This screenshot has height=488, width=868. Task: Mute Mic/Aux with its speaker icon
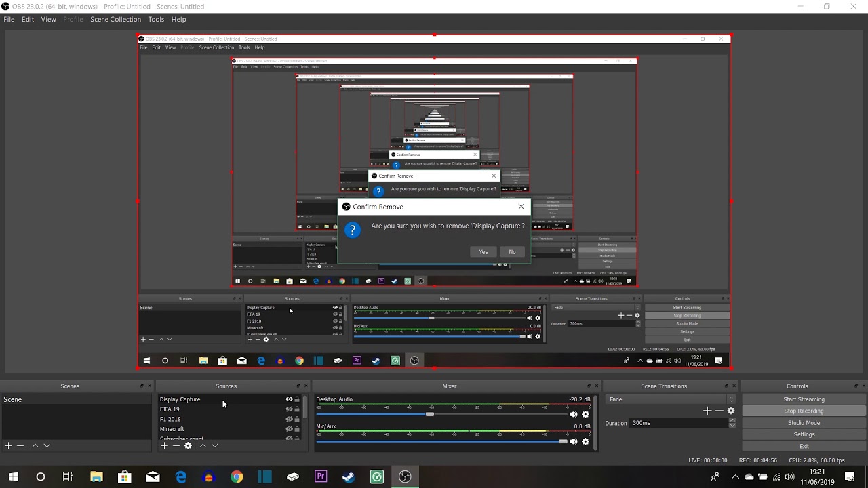tap(574, 441)
